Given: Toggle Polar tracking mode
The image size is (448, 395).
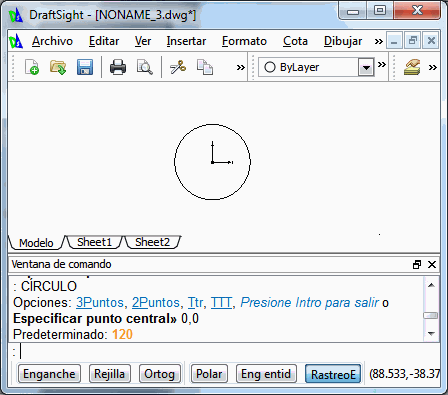Looking at the screenshot, I should pos(209,374).
